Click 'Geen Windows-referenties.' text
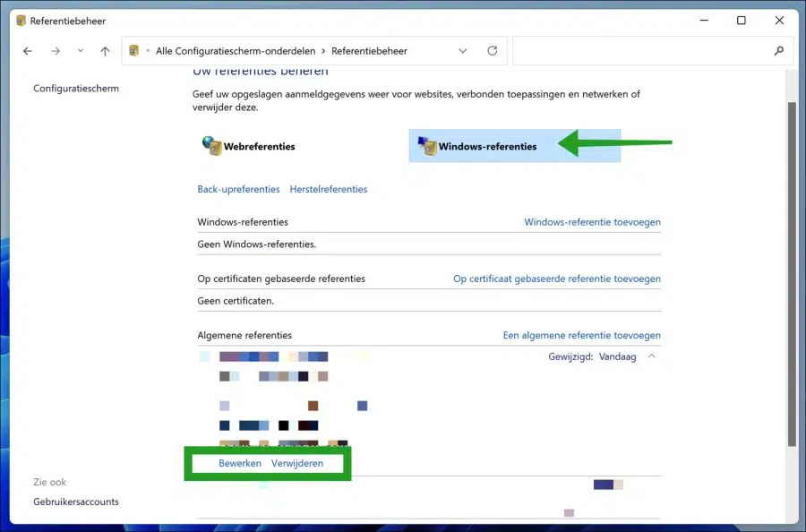The height and width of the screenshot is (532, 806). (256, 245)
